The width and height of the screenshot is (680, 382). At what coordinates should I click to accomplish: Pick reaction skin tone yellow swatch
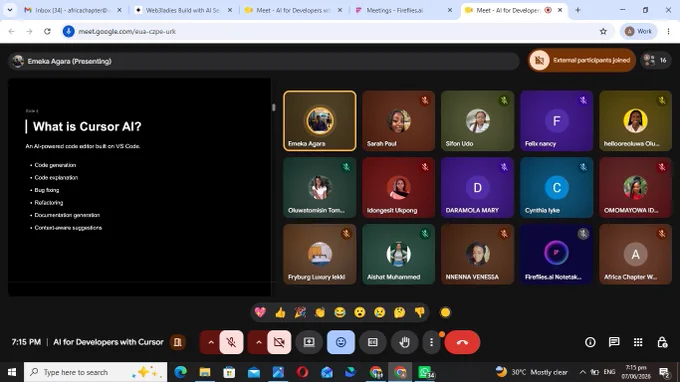[x=445, y=312]
